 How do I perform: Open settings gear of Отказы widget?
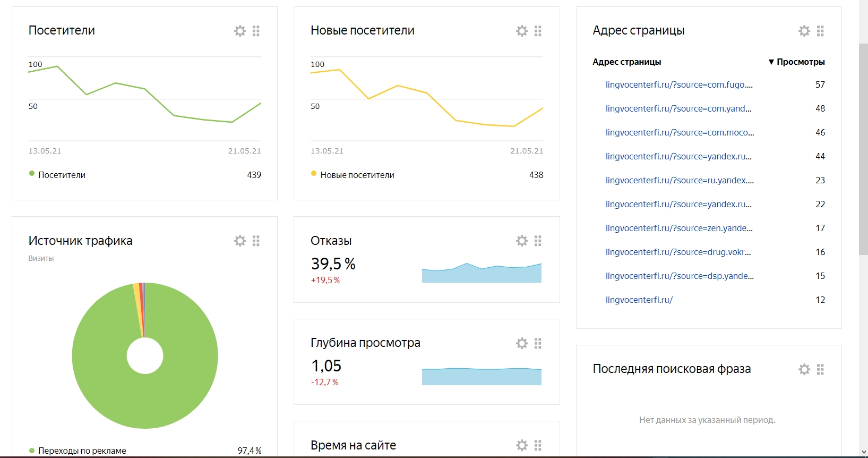[x=522, y=241]
